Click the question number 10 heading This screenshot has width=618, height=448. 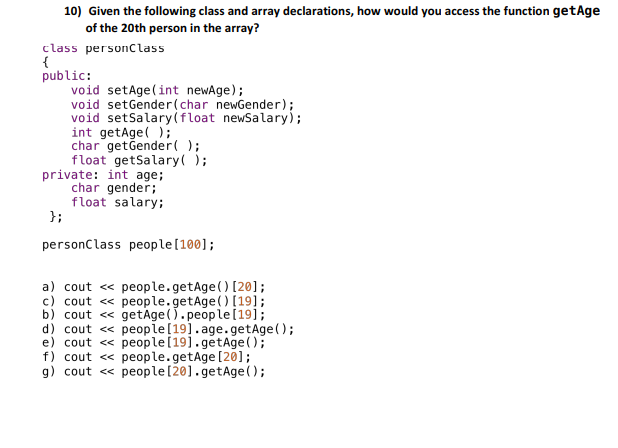73,11
